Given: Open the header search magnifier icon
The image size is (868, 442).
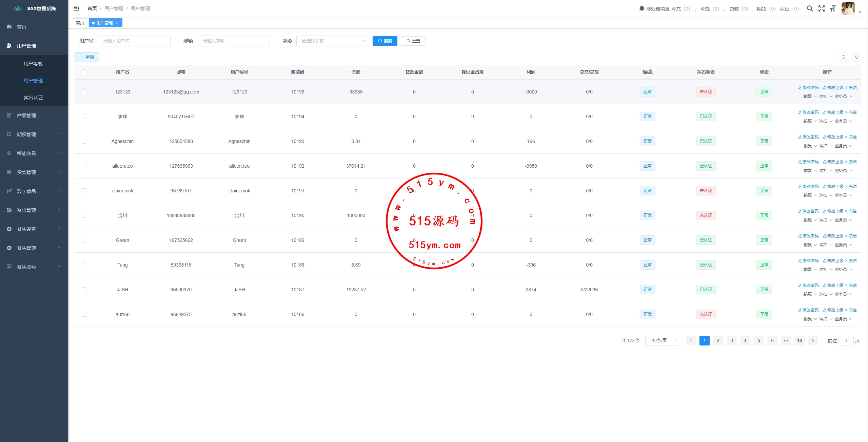Looking at the screenshot, I should click(x=810, y=8).
